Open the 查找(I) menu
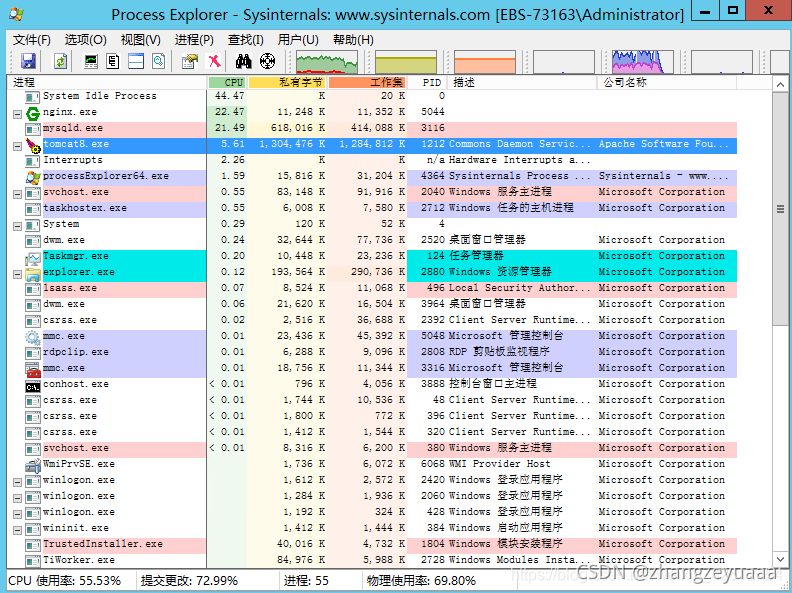The image size is (792, 593). tap(246, 40)
